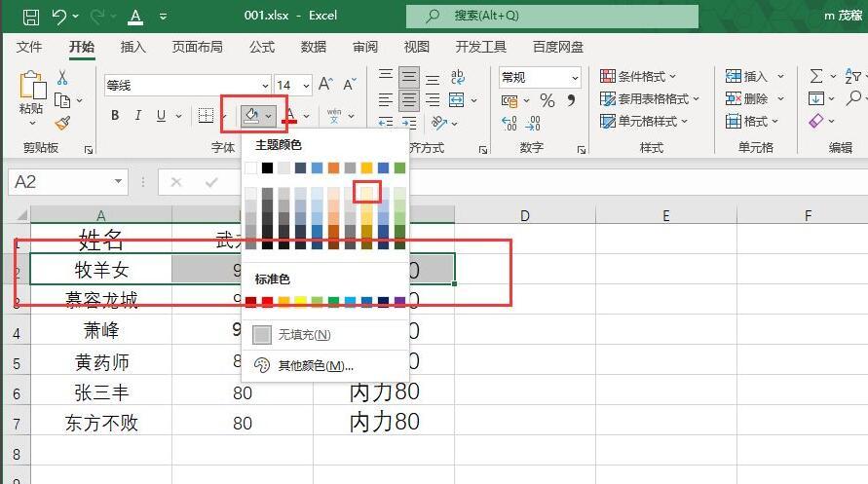This screenshot has width=868, height=484.
Task: Click the Wrap Text icon
Action: pyautogui.click(x=458, y=77)
